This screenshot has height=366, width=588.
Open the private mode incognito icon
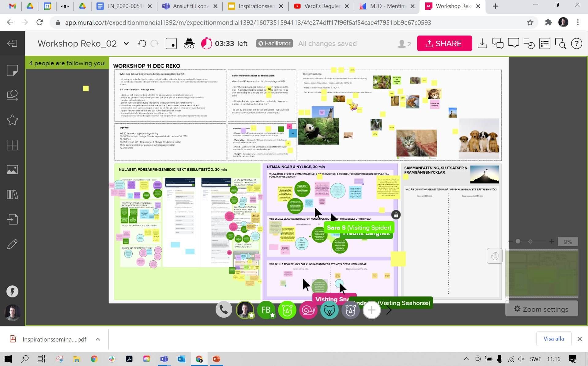tap(189, 43)
